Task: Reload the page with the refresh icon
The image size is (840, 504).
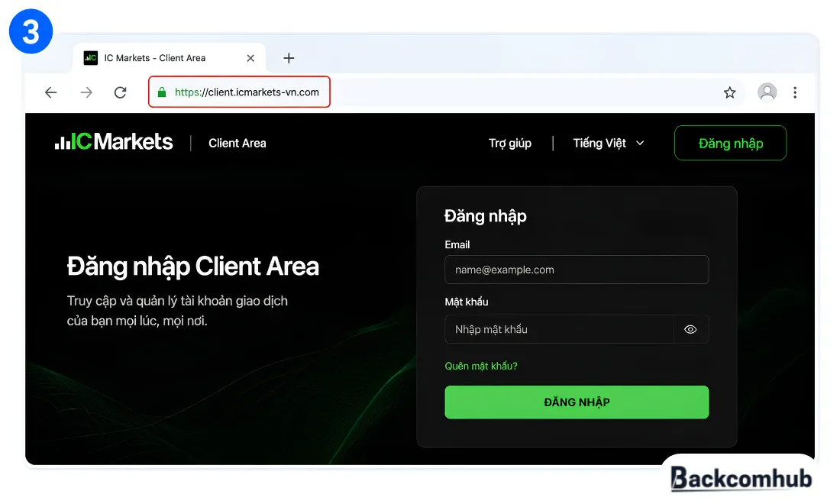Action: click(x=121, y=92)
